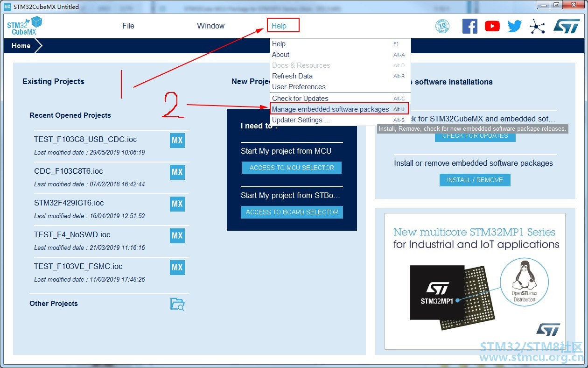This screenshot has width=588, height=368.
Task: Select TEST_F4_NoSWD.ioc project name
Action: [72, 234]
